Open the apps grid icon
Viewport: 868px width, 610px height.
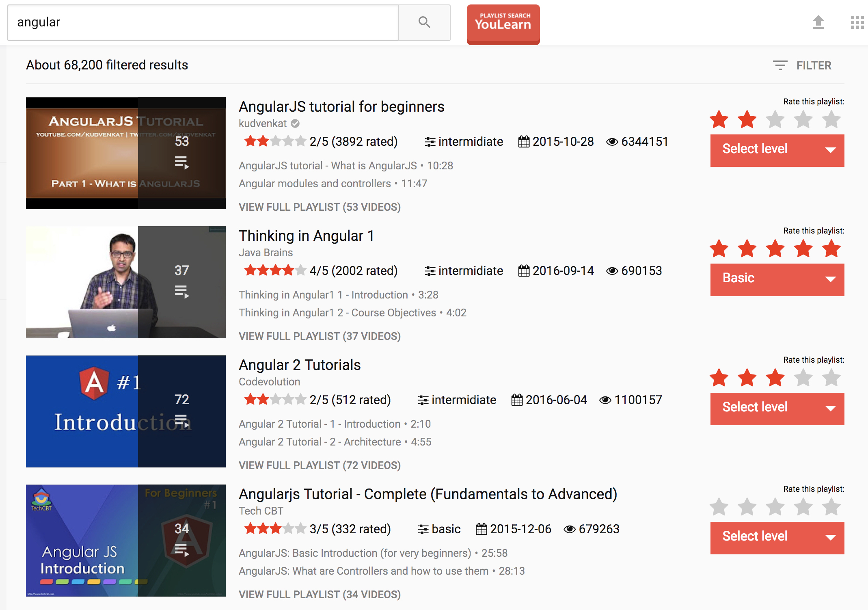pos(857,22)
